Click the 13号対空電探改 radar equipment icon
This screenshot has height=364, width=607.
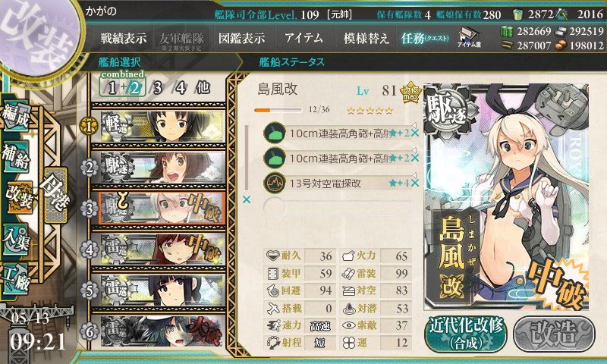coord(274,183)
